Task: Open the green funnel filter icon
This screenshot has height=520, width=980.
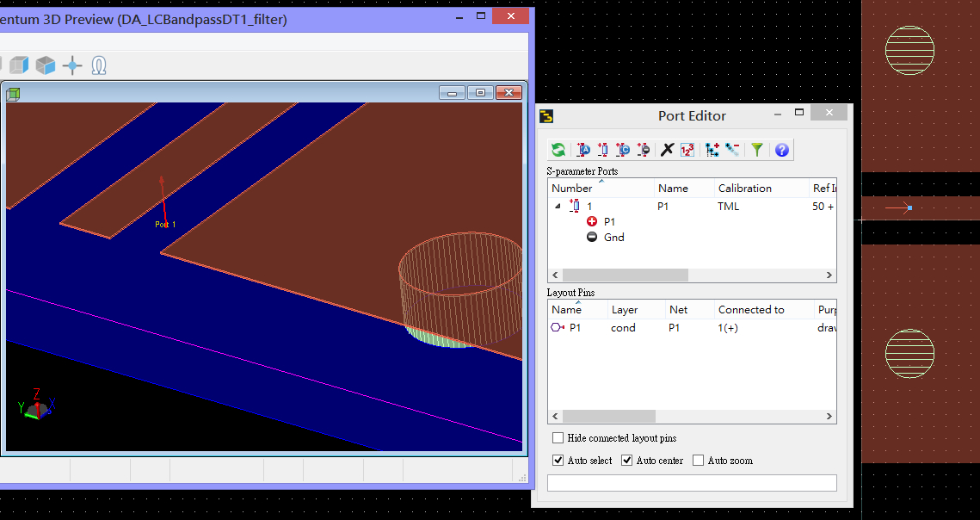Action: click(757, 150)
